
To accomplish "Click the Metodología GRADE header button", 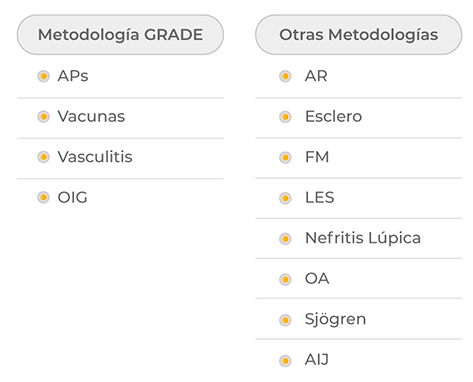I will [120, 35].
